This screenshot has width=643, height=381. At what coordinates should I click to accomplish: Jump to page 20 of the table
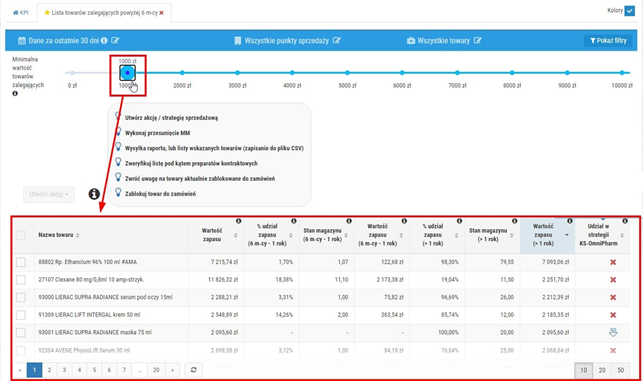[156, 370]
